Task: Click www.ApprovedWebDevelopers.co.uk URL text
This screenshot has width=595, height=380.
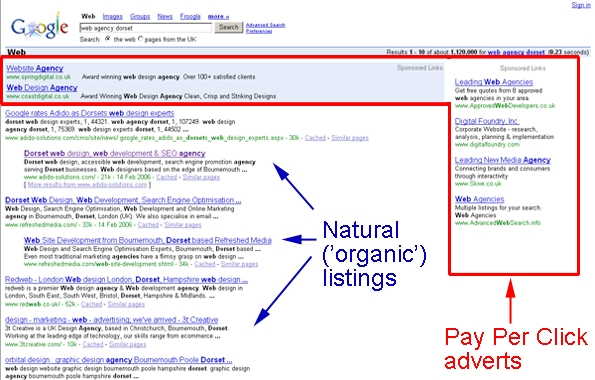Action: [x=505, y=106]
